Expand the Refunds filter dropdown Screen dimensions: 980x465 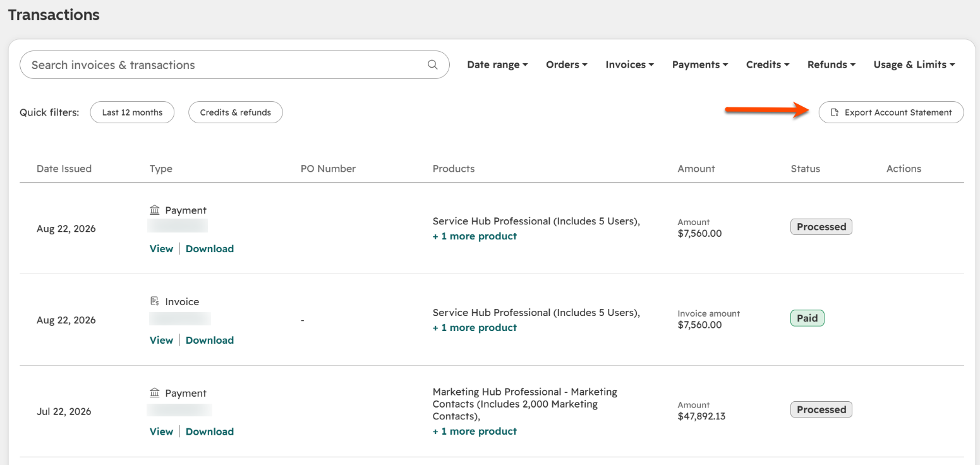(832, 64)
